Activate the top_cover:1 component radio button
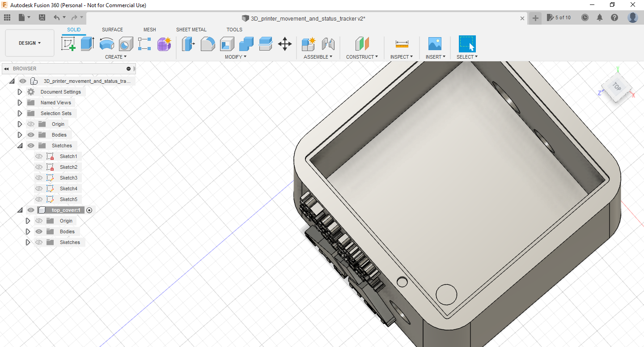644x347 pixels. [x=89, y=210]
